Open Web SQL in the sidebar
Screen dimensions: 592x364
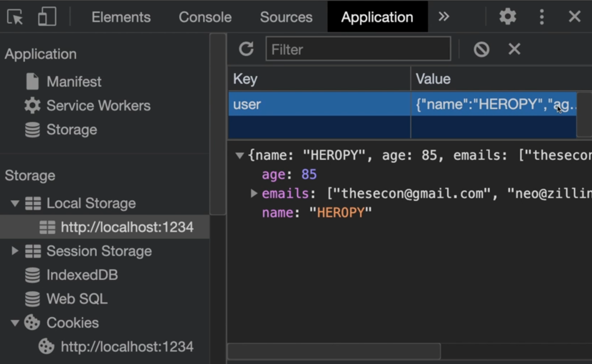[77, 299]
